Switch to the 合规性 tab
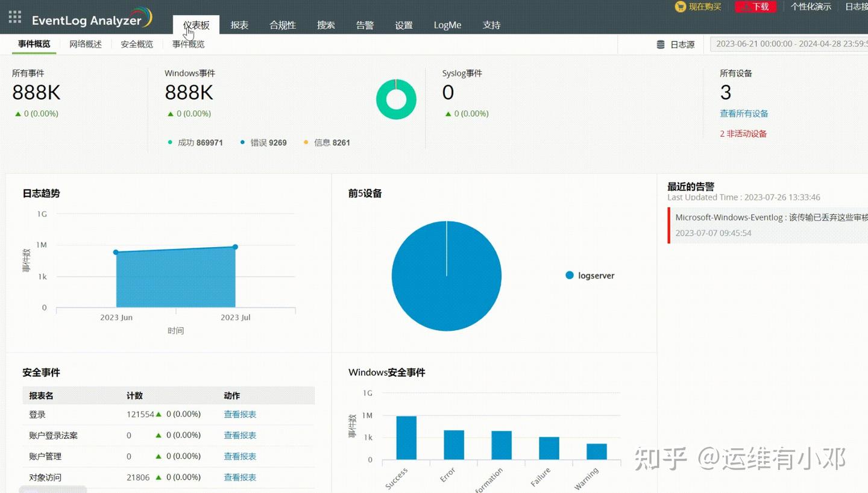Viewport: 868px width, 493px height. [x=283, y=25]
